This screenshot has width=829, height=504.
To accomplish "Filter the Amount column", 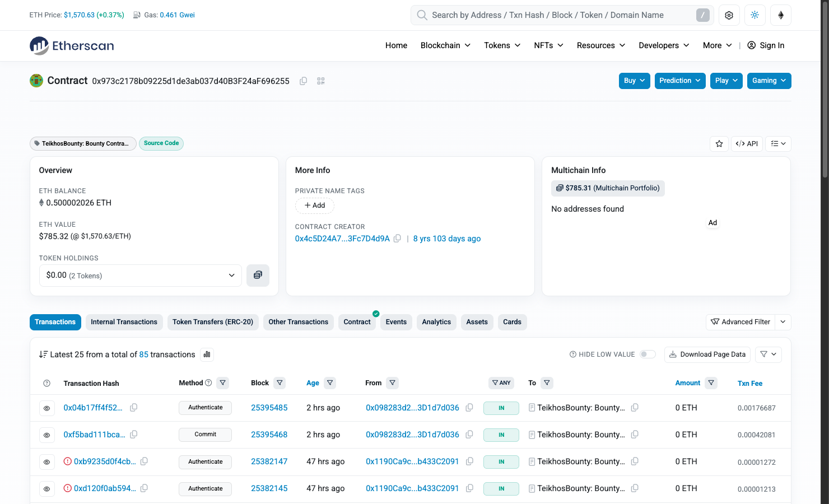I will (711, 383).
